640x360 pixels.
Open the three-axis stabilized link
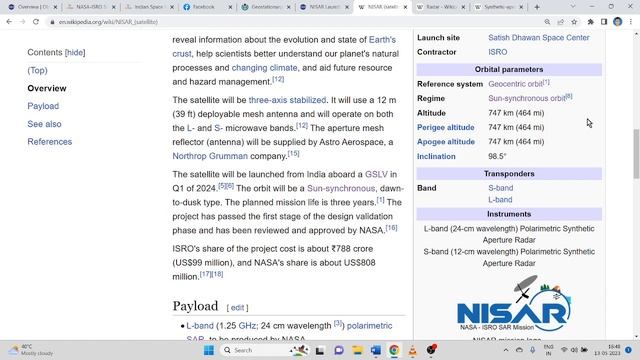tap(287, 100)
